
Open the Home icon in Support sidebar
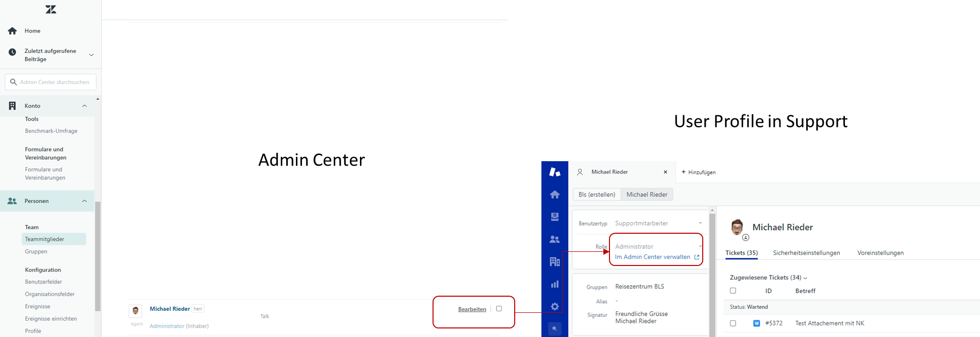(x=555, y=194)
